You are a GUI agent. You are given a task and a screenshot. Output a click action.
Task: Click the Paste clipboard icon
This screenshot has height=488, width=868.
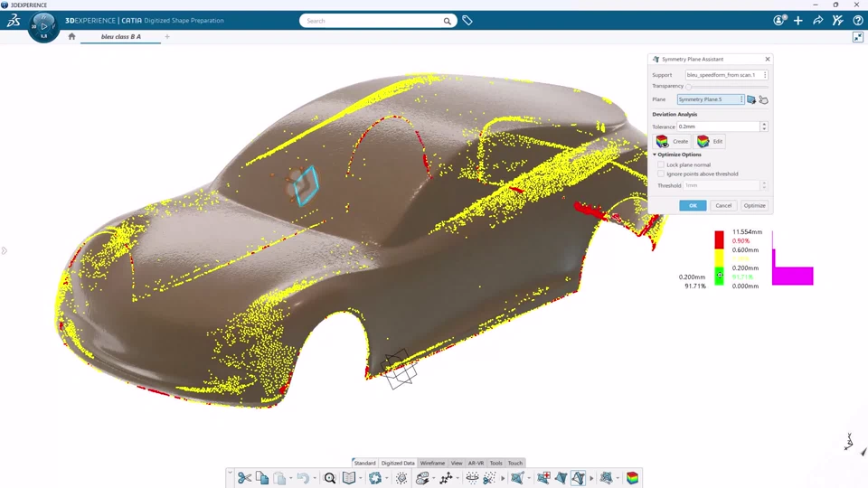(x=279, y=478)
